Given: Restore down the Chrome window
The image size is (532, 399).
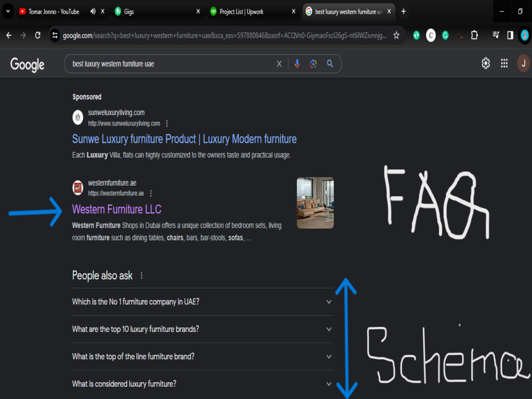Looking at the screenshot, I should click(x=520, y=11).
